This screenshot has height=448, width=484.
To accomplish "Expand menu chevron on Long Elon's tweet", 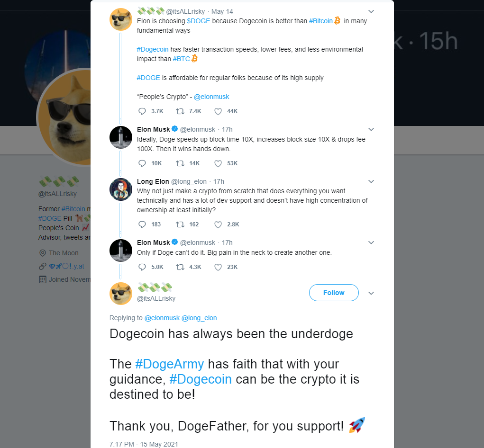I will tap(371, 181).
